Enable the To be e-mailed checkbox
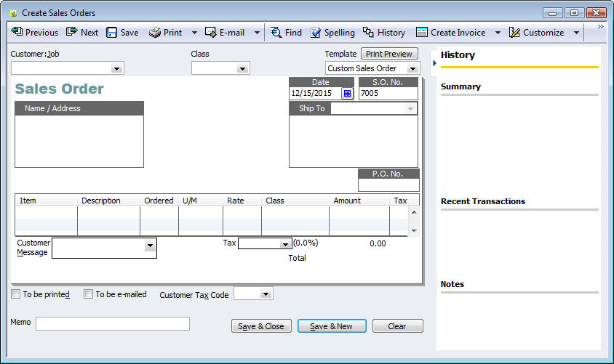The height and width of the screenshot is (364, 614). (89, 294)
